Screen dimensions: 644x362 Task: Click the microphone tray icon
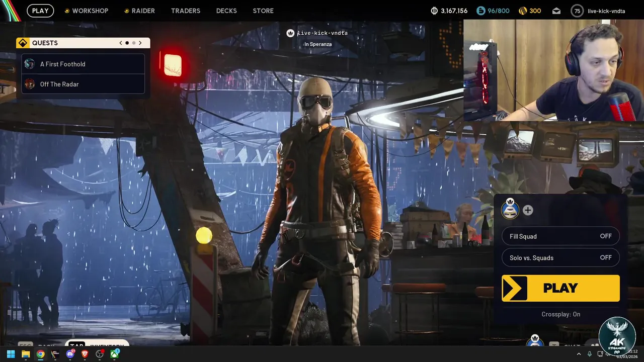point(589,354)
